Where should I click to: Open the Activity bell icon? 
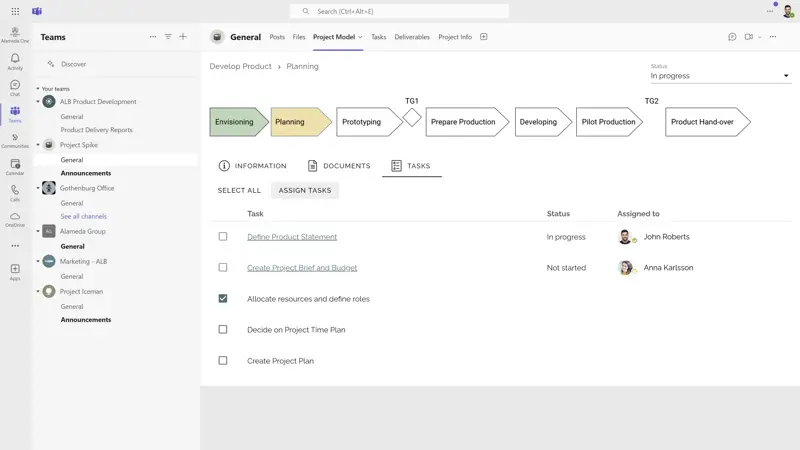pyautogui.click(x=15, y=61)
